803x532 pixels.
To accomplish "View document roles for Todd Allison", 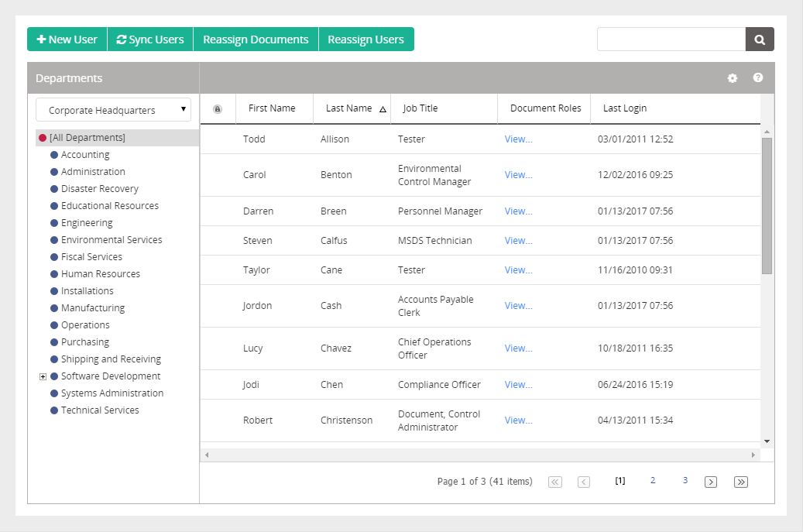I will pos(518,139).
